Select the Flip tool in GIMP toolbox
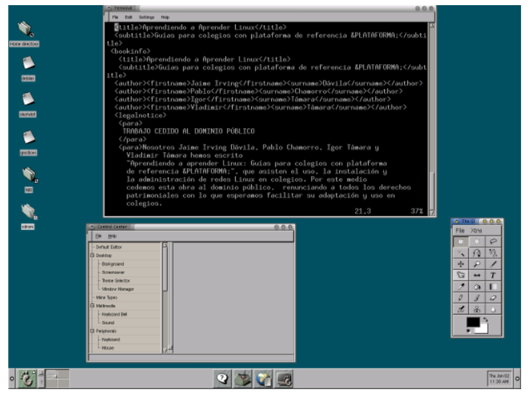The height and width of the screenshot is (398, 532). 476,275
